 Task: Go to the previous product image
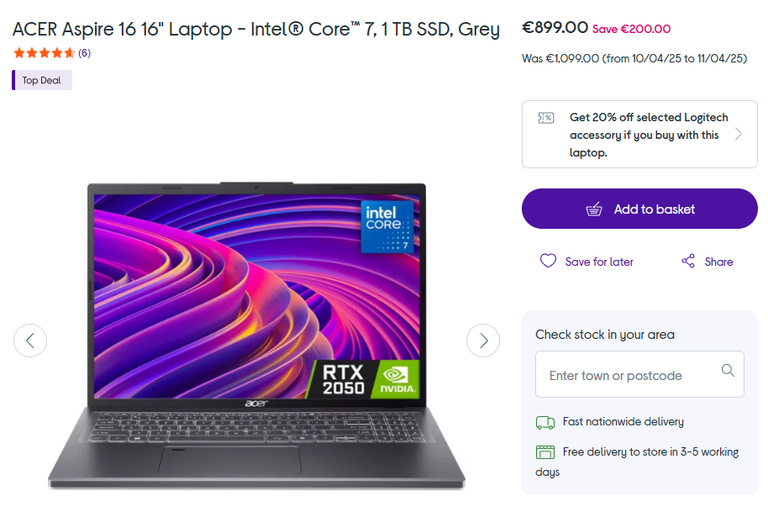point(30,340)
